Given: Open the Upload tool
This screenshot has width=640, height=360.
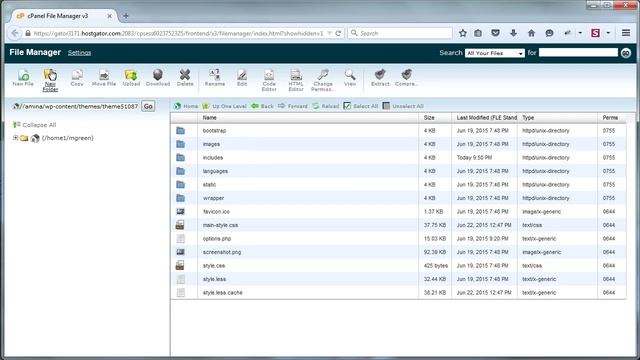Looking at the screenshot, I should tap(131, 78).
